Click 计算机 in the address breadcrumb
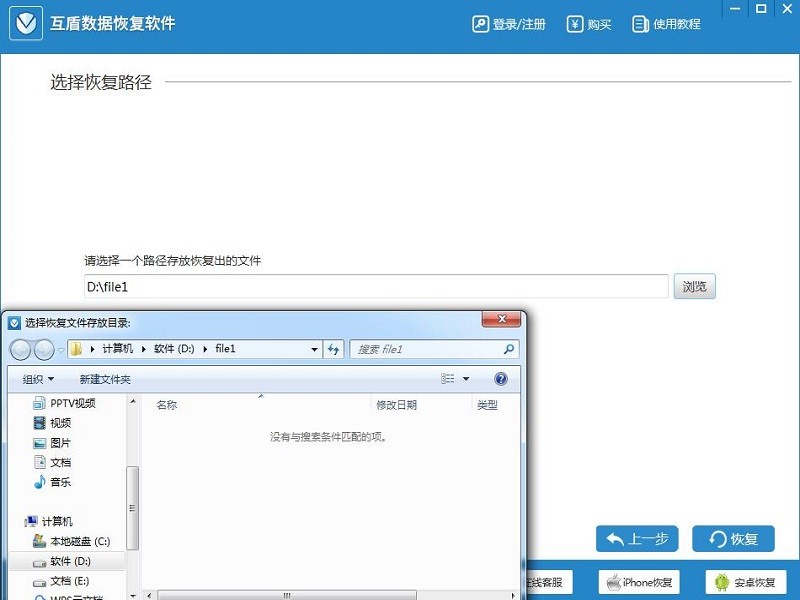Viewport: 800px width, 600px height. point(117,348)
